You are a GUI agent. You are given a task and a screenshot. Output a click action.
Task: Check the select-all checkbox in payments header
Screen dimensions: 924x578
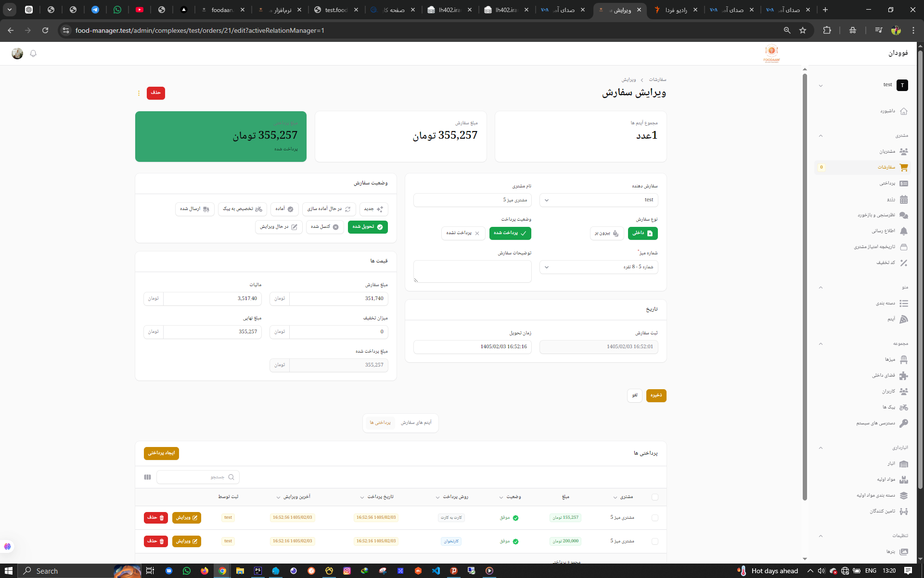tap(655, 497)
